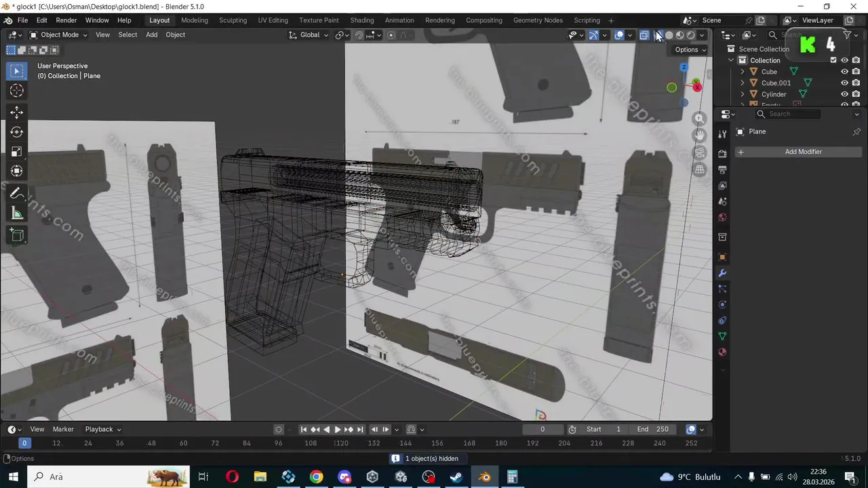Click the Add Modifier button
The height and width of the screenshot is (488, 868).
pos(798,152)
